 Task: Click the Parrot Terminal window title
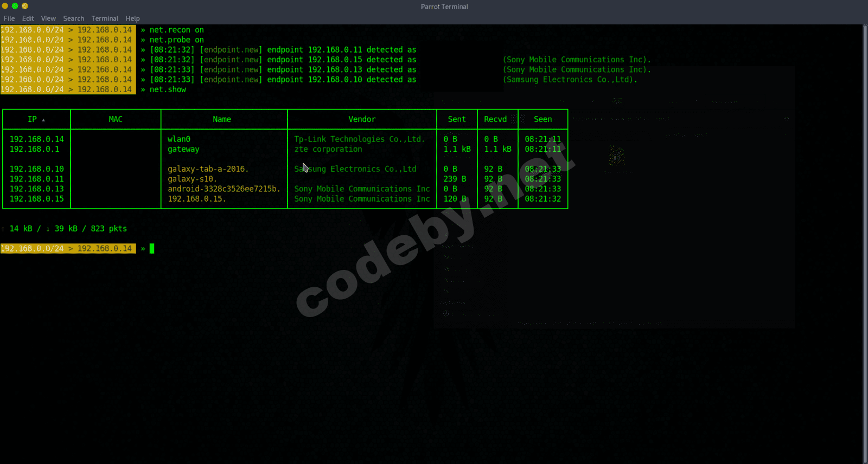pos(444,7)
